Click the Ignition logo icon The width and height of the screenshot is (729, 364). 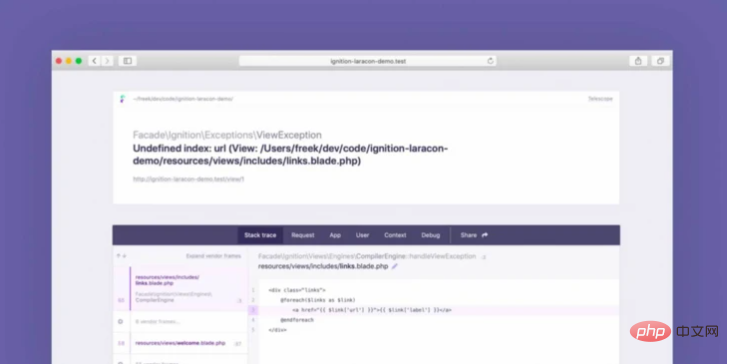pyautogui.click(x=122, y=99)
